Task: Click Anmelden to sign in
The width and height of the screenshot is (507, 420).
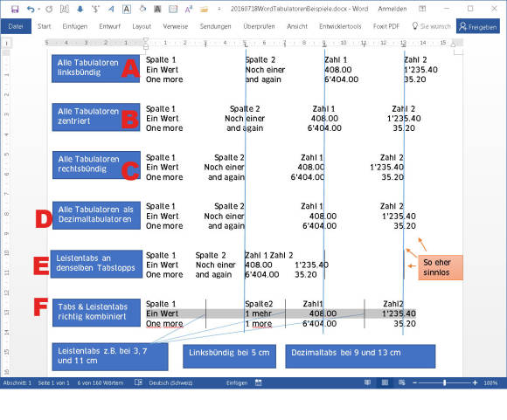Action: click(x=392, y=9)
